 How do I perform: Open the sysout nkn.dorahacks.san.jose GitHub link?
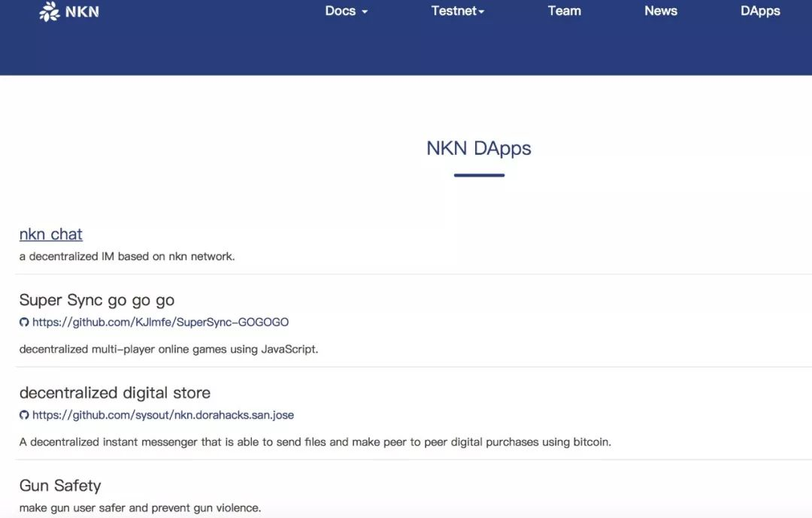tap(163, 415)
